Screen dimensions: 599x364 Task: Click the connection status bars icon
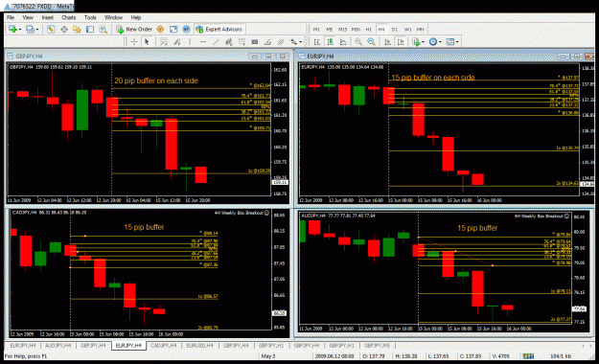point(528,356)
